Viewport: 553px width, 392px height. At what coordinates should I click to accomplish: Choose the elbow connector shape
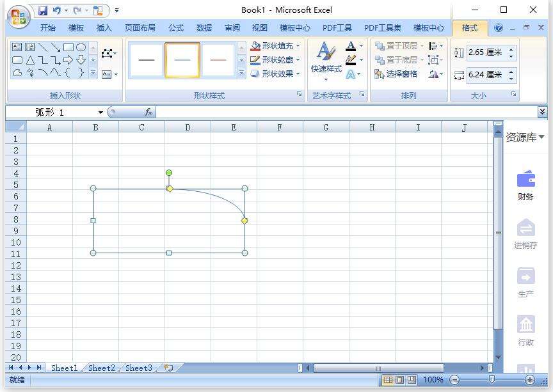click(x=43, y=60)
